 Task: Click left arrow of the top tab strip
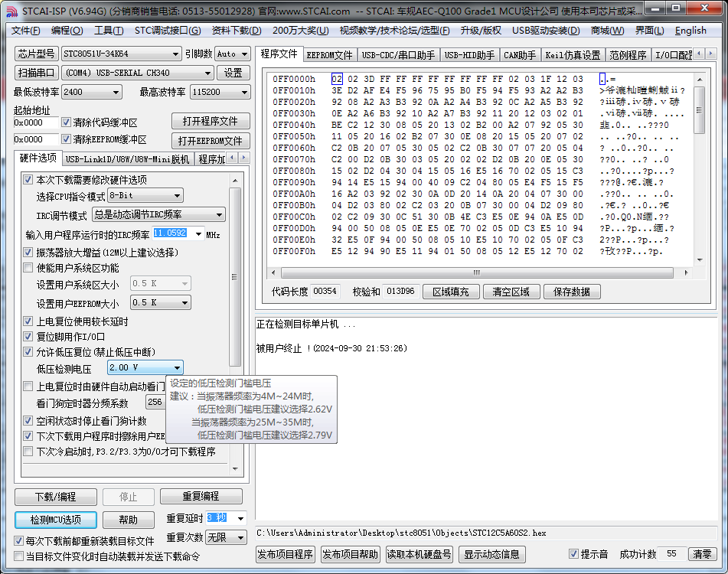point(699,54)
